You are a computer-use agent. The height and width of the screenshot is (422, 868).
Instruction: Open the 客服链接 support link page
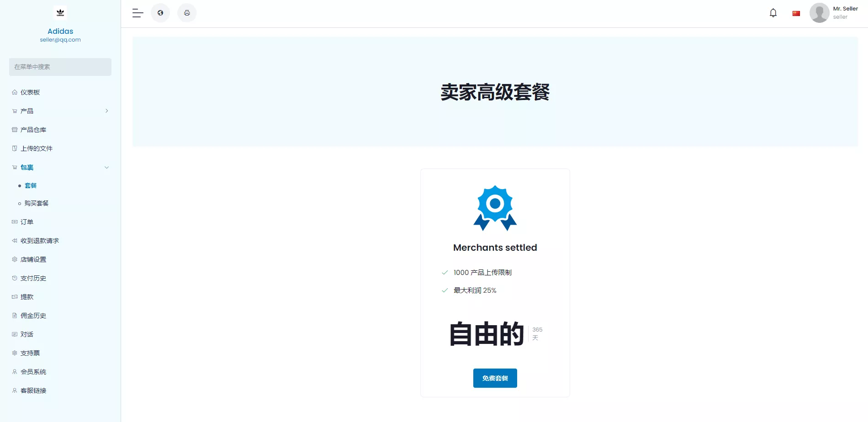33,390
